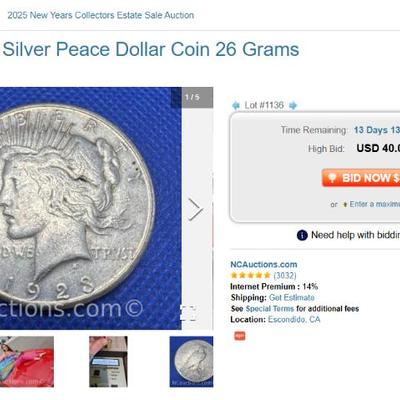Viewport: 400px width, 400px height.
Task: Click the seller star rating icons
Action: pyautogui.click(x=250, y=275)
